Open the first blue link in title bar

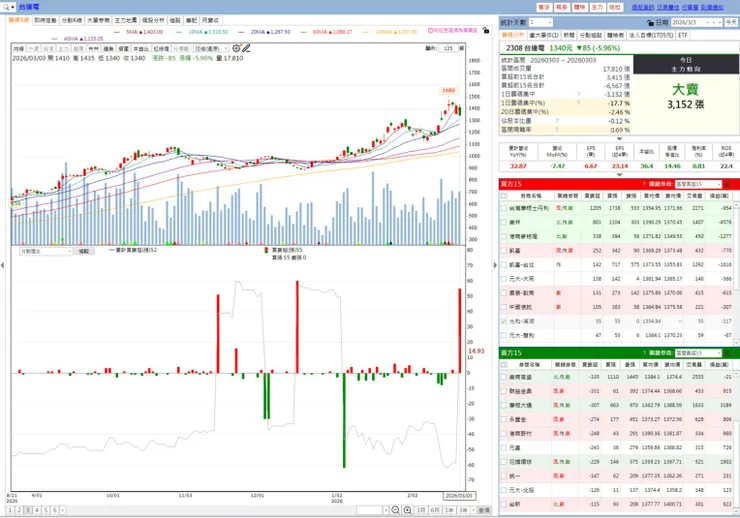coord(643,8)
